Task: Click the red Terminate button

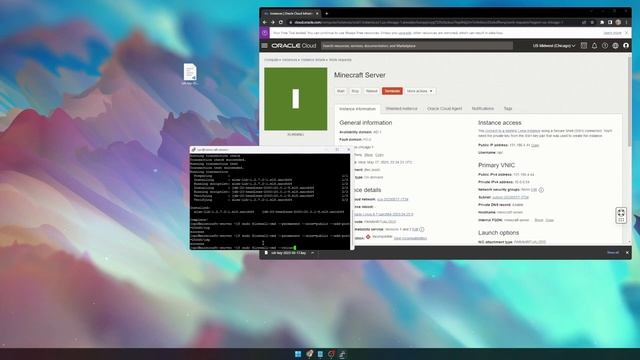Action: [392, 91]
